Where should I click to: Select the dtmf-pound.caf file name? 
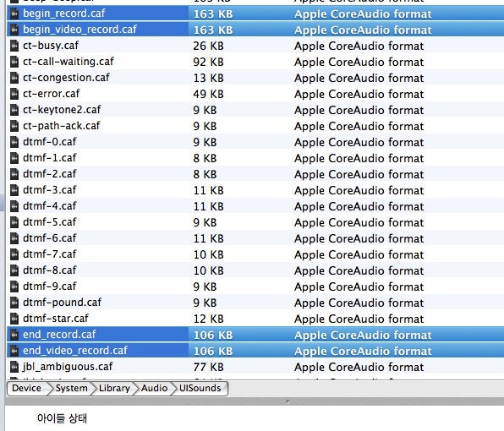point(62,303)
